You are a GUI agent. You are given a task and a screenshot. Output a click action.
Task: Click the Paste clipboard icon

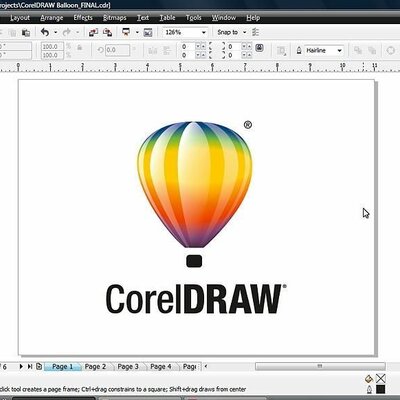(x=26, y=32)
